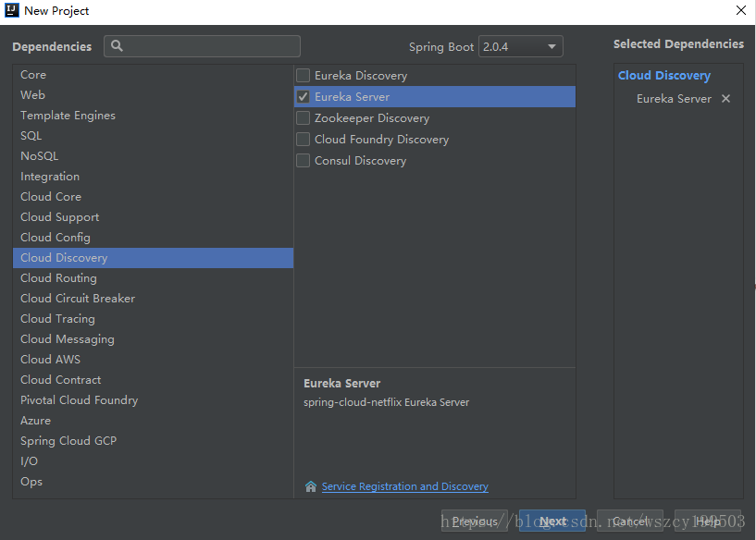The height and width of the screenshot is (540, 756).
Task: Select the Cloud Contract category
Action: point(153,380)
